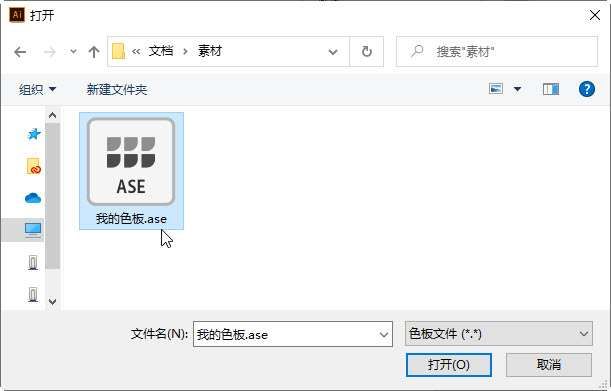Click the Ai icon in title bar
Viewport: 611px width, 391px height.
(x=17, y=15)
